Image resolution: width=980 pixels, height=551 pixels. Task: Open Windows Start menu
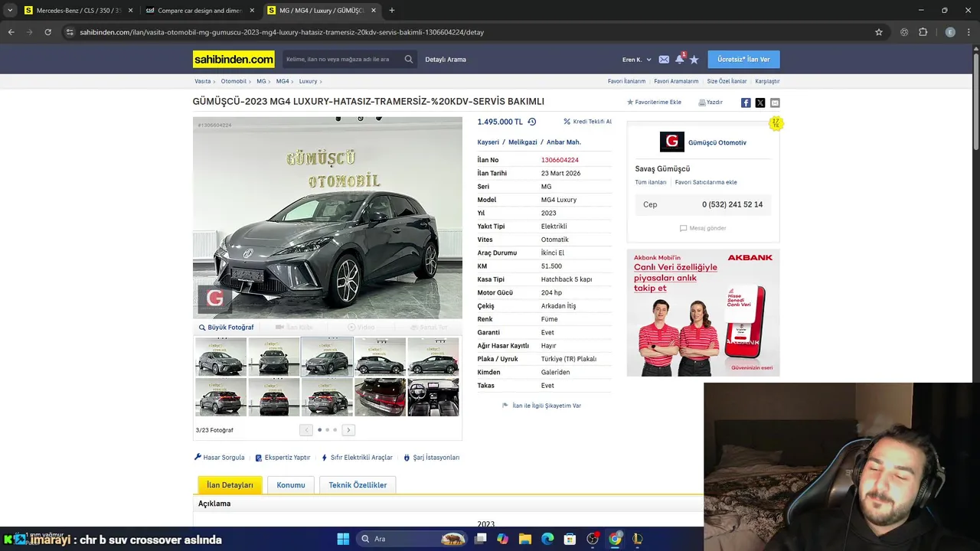coord(343,539)
